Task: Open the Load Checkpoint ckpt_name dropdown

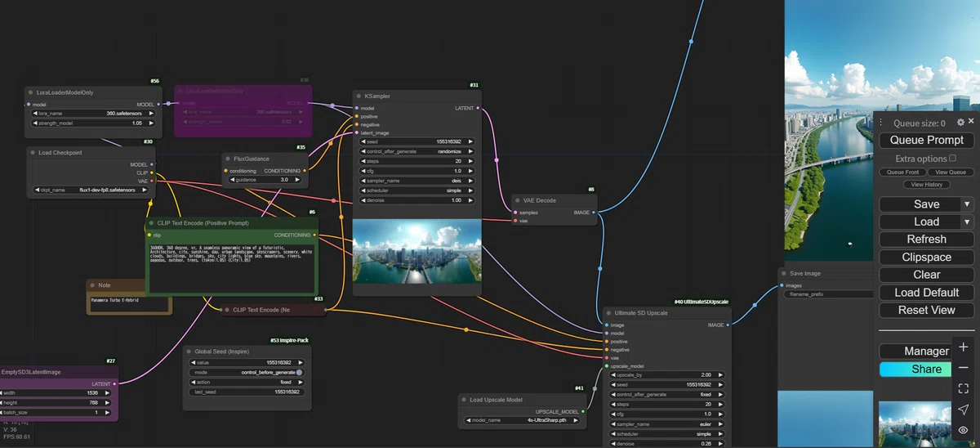Action: (93, 190)
